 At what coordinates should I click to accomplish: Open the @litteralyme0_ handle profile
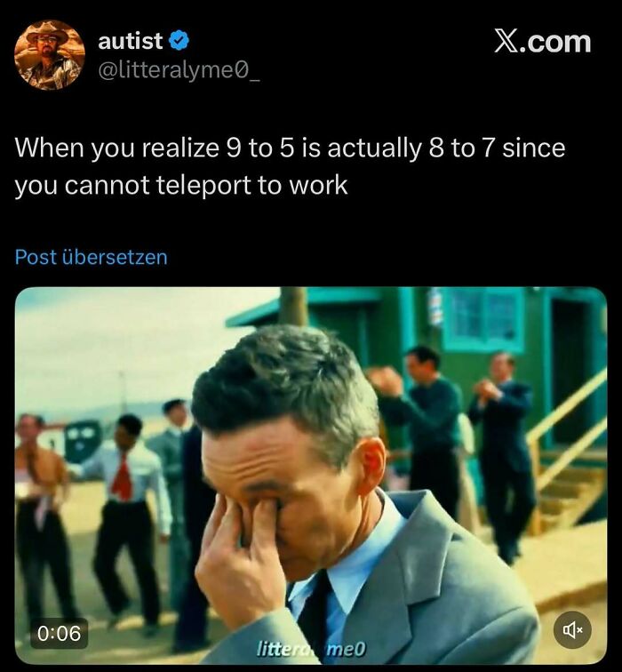tap(179, 70)
